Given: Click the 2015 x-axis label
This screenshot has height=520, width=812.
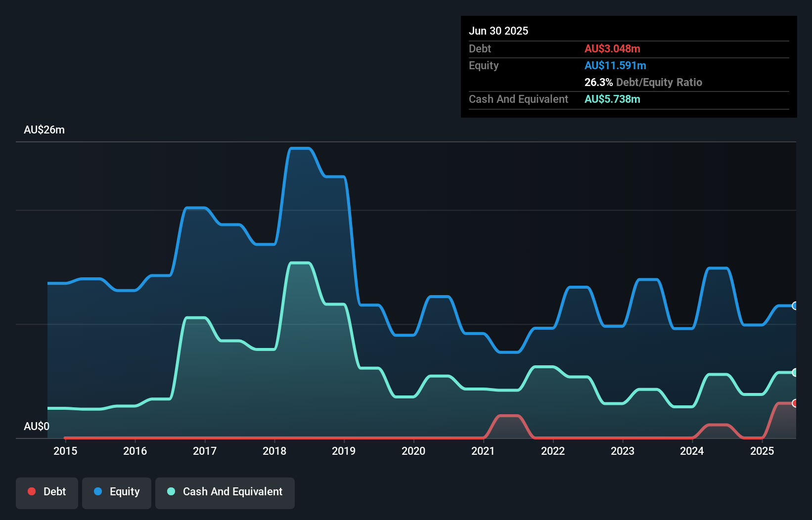Looking at the screenshot, I should pyautogui.click(x=65, y=451).
